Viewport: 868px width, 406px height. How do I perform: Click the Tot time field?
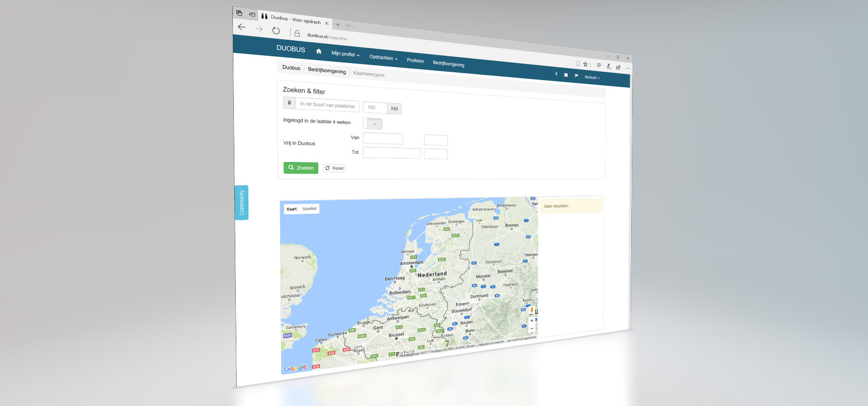[x=436, y=154]
